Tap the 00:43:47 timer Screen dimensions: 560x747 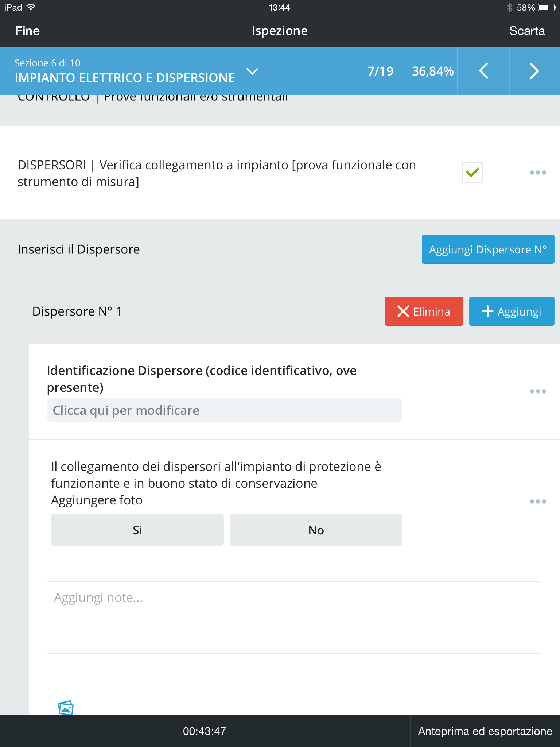tap(205, 731)
